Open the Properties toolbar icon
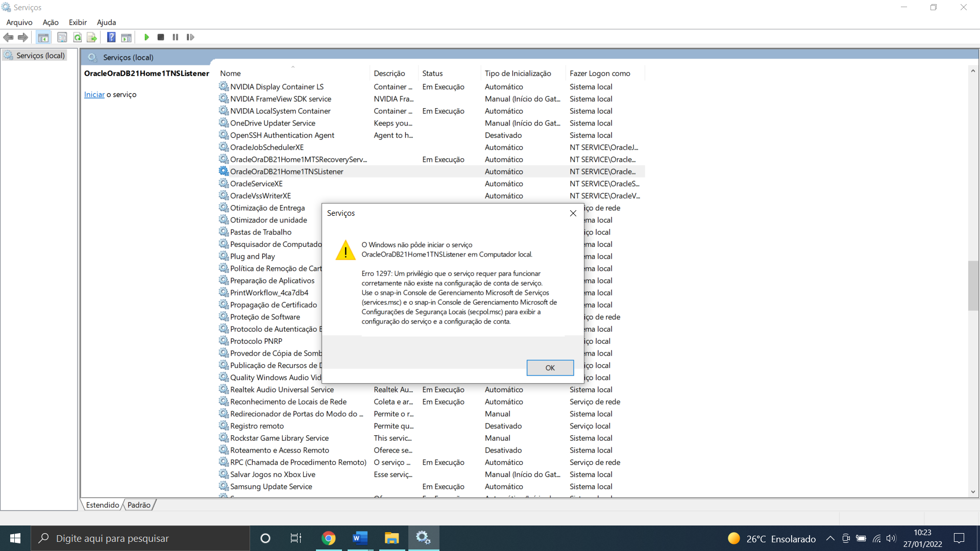The image size is (980, 551). click(x=62, y=37)
